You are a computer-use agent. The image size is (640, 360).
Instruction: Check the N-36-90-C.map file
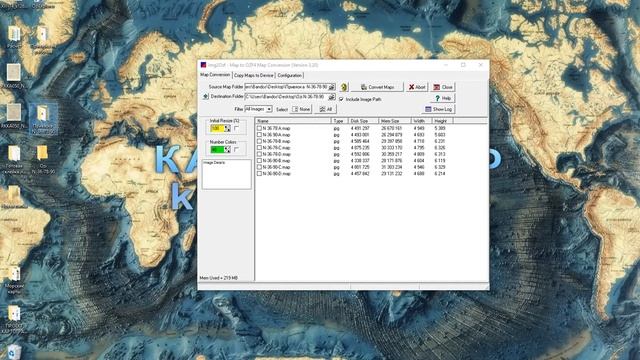(x=259, y=167)
